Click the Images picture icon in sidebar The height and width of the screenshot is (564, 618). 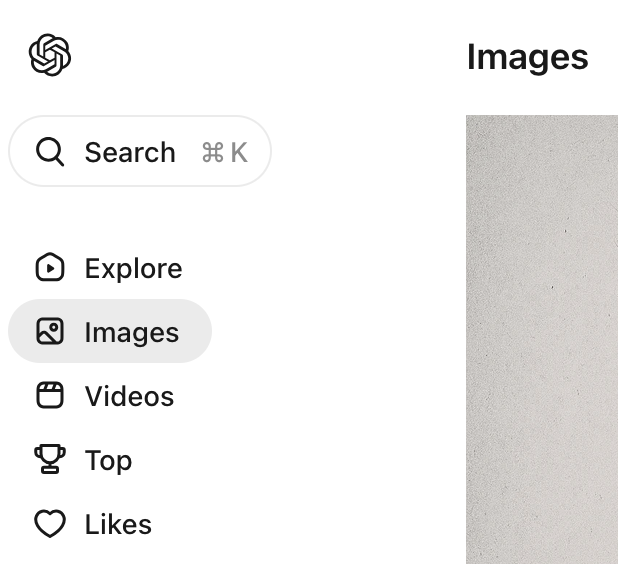click(x=50, y=332)
